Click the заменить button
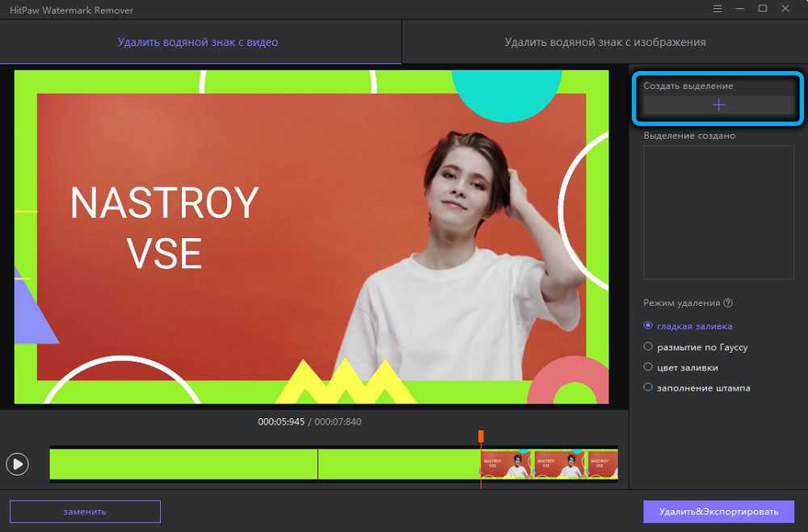The image size is (808, 532). pos(85,512)
